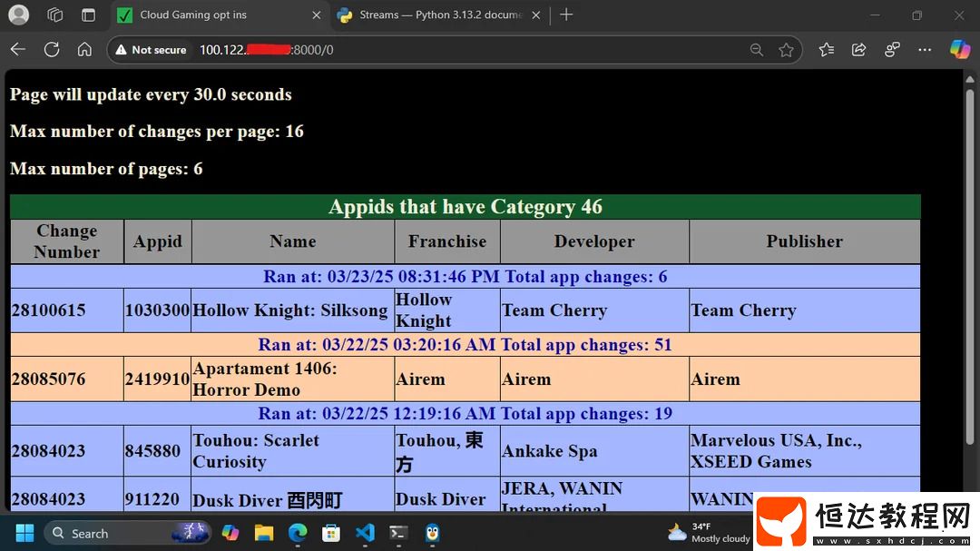Image resolution: width=980 pixels, height=551 pixels.
Task: Click Max number of pages text
Action: (x=106, y=169)
